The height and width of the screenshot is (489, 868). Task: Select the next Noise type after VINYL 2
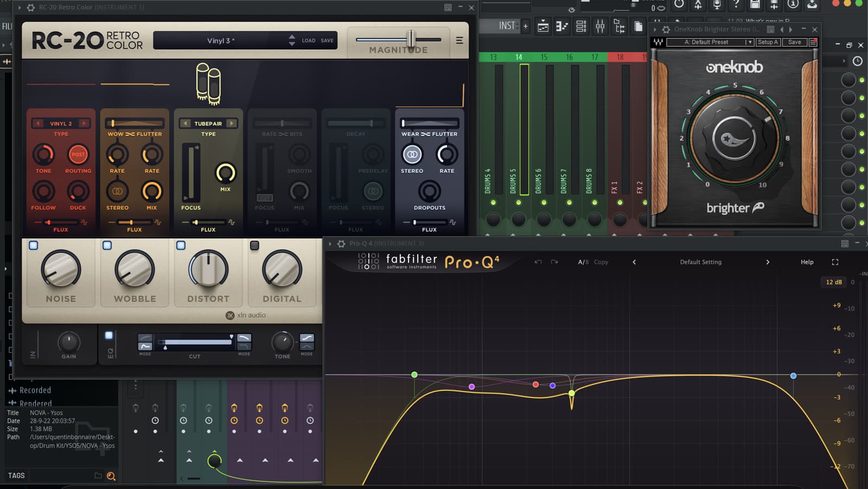point(84,124)
